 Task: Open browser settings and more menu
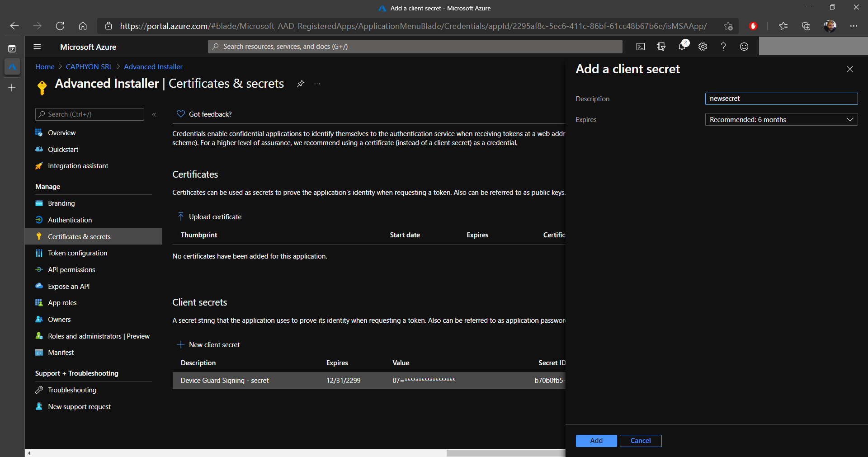[854, 26]
